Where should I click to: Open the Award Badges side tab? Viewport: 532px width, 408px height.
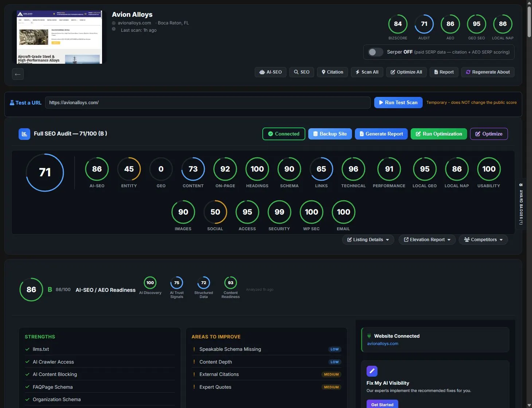tap(521, 204)
